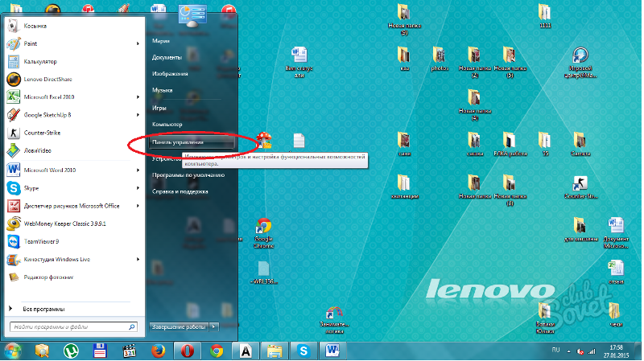Screen dimensions: 644x361
Task: Click the uTorrent taskbar icon
Action: pos(72,351)
